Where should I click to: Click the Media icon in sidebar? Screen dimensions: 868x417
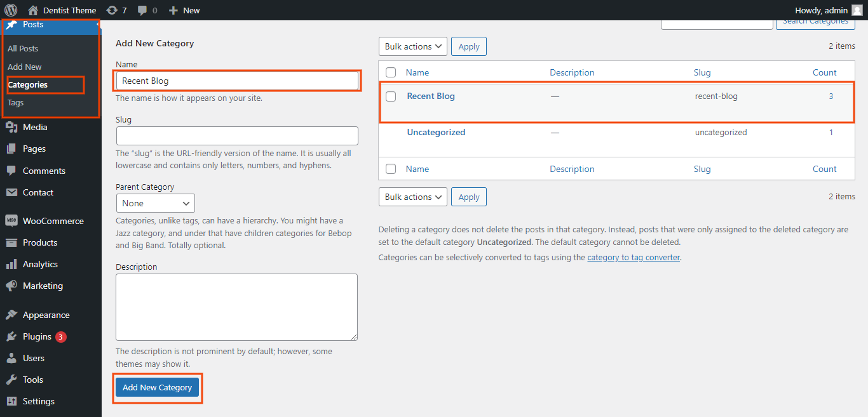pyautogui.click(x=11, y=127)
